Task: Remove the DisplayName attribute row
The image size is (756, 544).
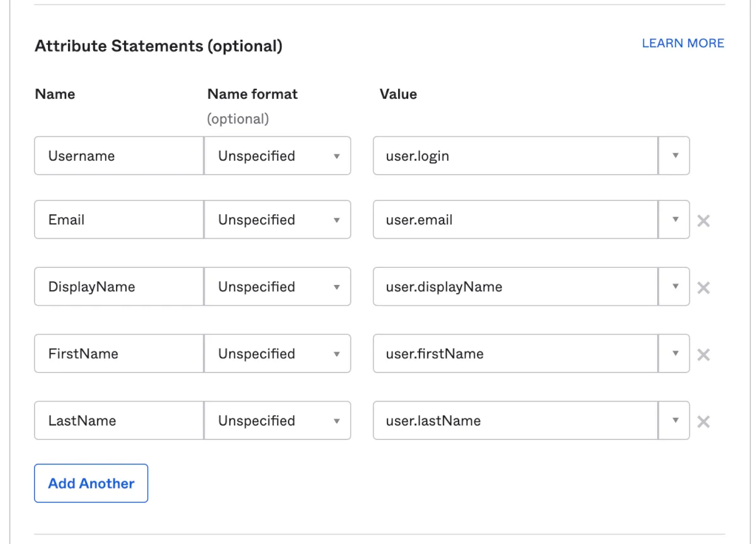Action: (x=704, y=287)
